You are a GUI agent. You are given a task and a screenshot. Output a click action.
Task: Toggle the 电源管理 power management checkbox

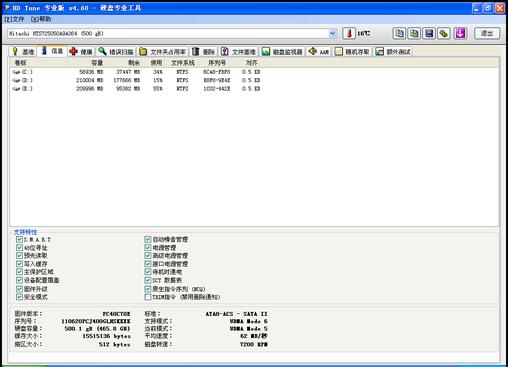coord(148,248)
